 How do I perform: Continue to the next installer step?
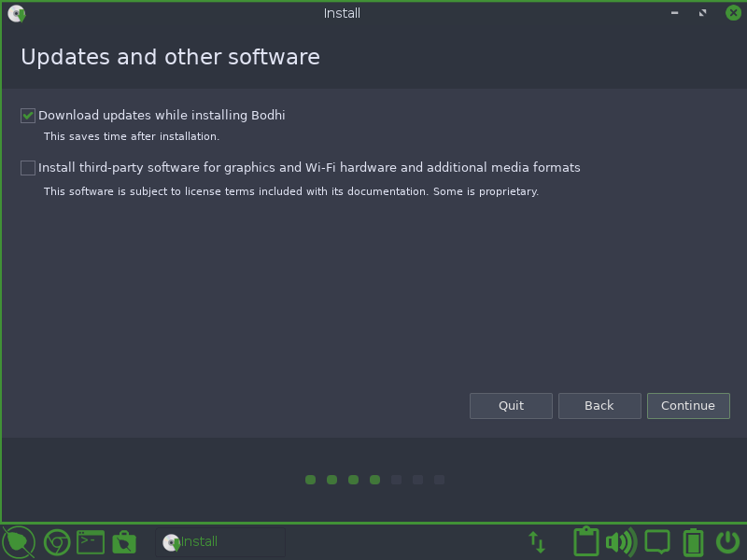(688, 406)
